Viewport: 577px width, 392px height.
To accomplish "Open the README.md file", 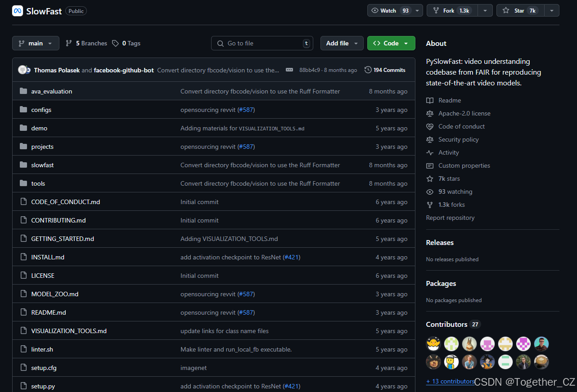I will (48, 312).
